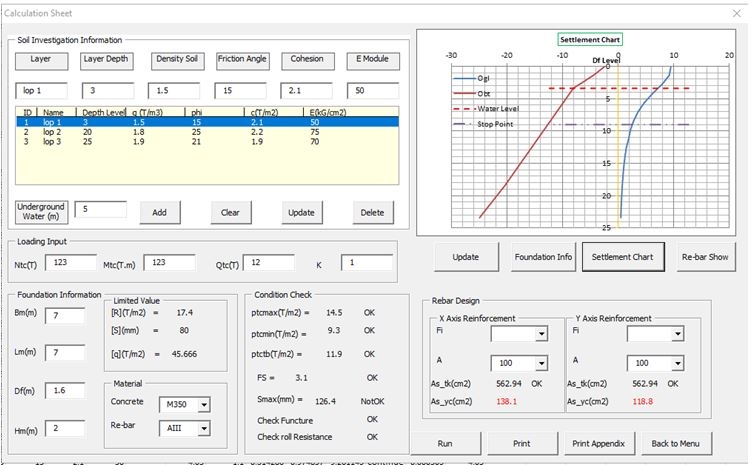Screen dimensions: 751x465
Task: Edit the Ntc(T) load field
Action: point(71,262)
